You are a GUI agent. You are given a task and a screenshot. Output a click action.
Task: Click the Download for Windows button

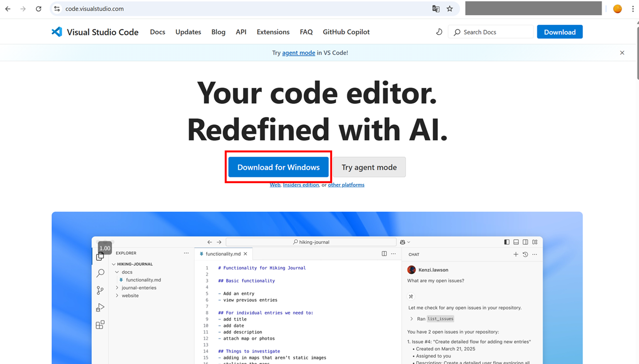coord(279,167)
